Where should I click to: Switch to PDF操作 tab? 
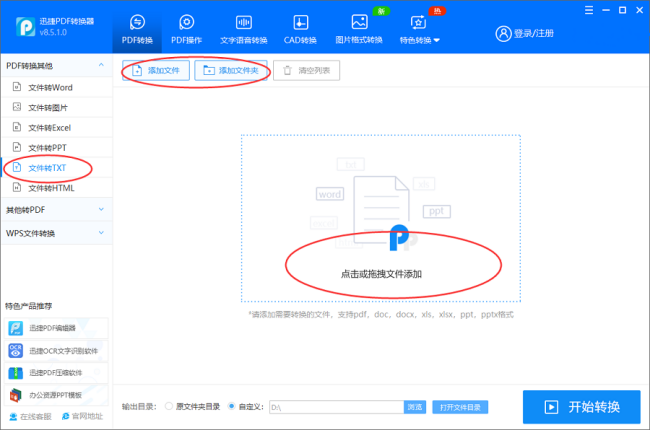(x=187, y=29)
